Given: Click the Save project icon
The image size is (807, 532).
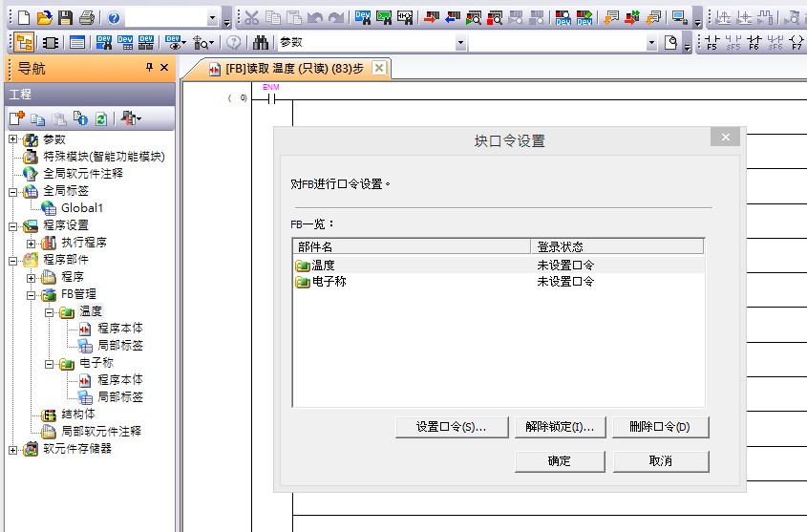Looking at the screenshot, I should (x=65, y=18).
